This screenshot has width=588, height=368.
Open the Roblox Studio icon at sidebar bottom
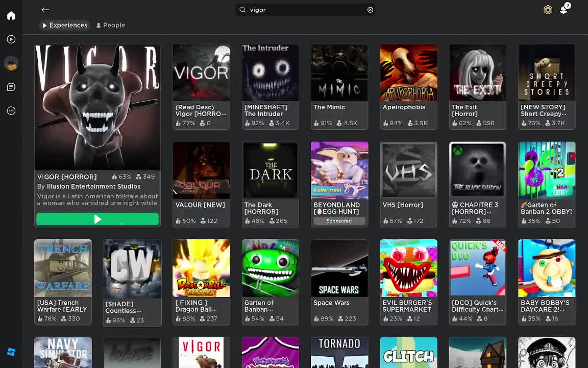[11, 352]
